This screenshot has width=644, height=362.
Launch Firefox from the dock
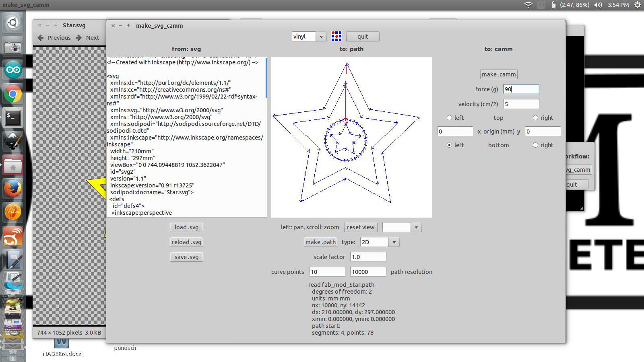pos(13,189)
